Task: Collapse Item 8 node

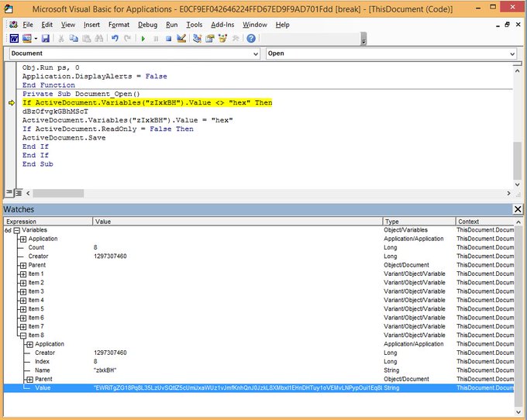Action: coord(22,336)
